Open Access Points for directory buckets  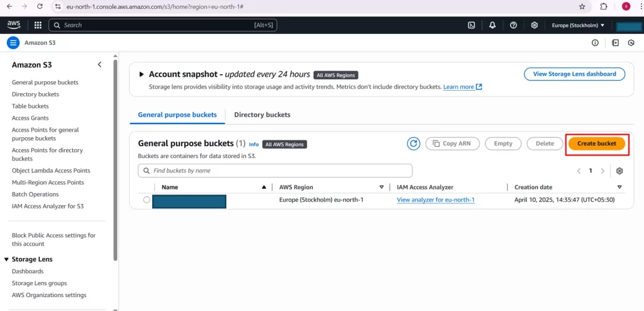click(x=47, y=154)
